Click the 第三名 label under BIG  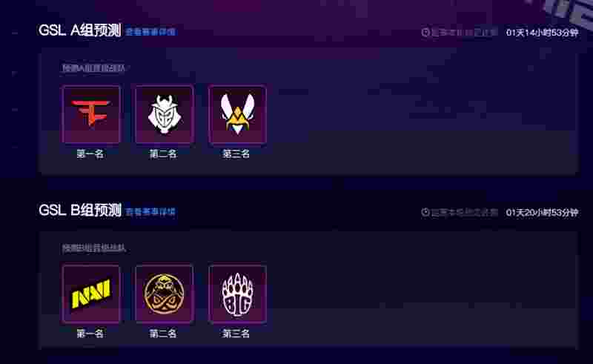click(x=236, y=334)
